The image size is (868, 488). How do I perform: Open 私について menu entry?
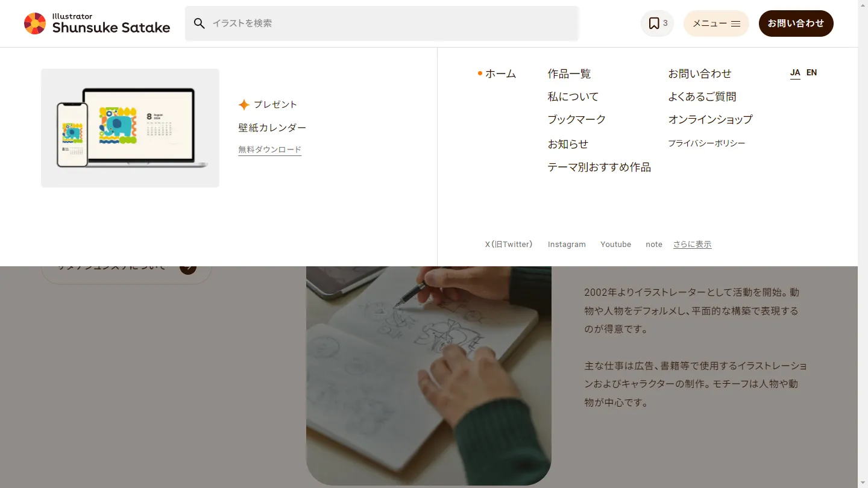[x=573, y=97]
